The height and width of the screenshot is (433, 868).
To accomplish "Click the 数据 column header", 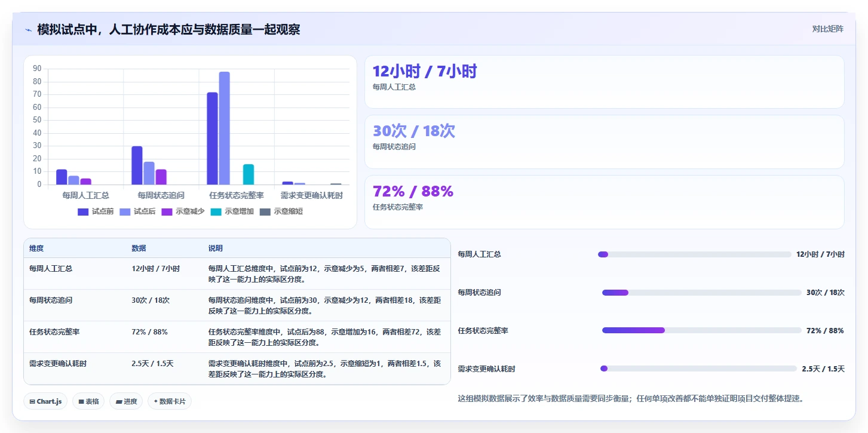I will [x=139, y=248].
